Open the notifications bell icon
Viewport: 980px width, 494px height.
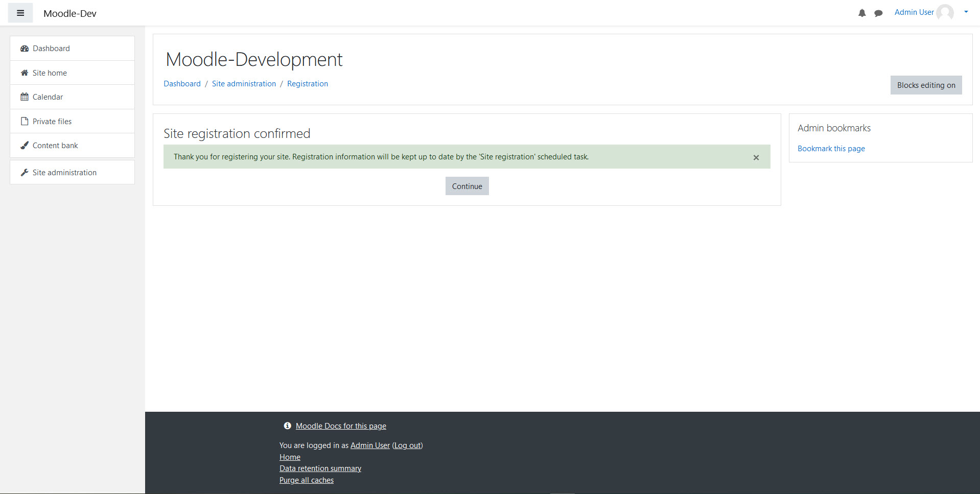pos(862,13)
